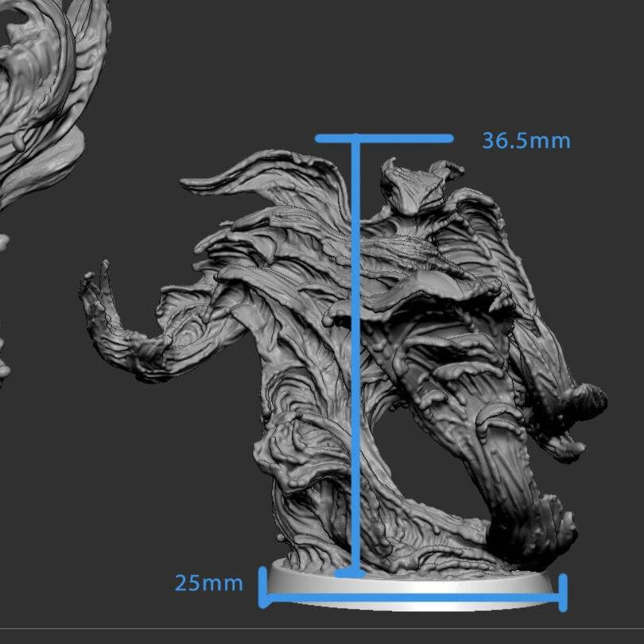Click the 36.5mm height label
The image size is (644, 644).
coord(526,141)
